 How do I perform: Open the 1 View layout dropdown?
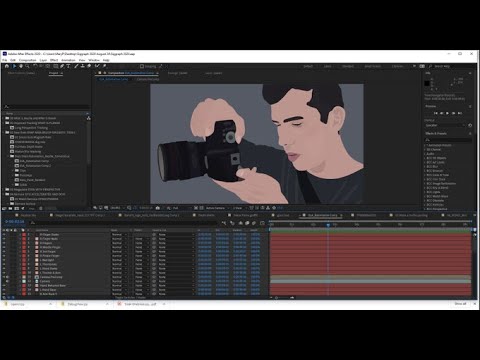pos(239,208)
